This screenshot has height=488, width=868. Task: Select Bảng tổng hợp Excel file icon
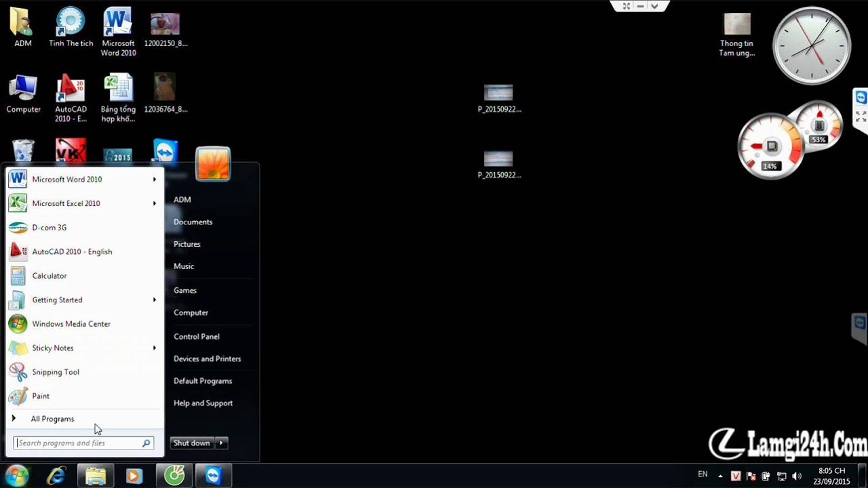click(118, 98)
